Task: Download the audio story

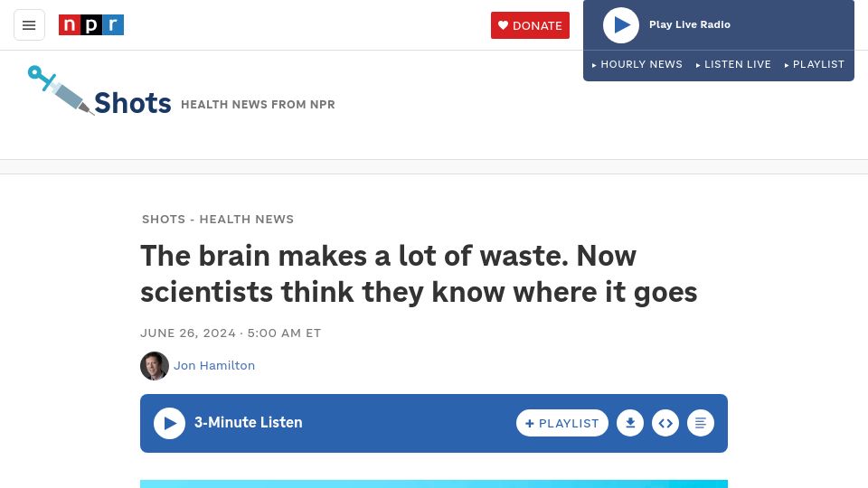Action: coord(630,423)
